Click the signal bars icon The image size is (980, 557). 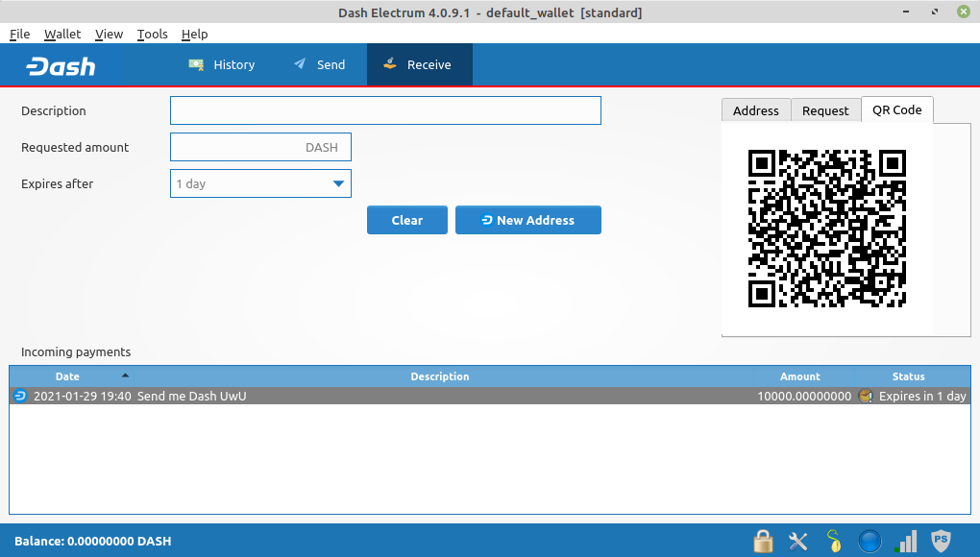click(906, 541)
